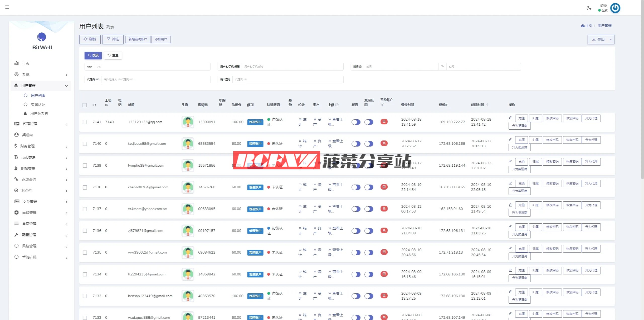Click the blue 搜索 button
The width and height of the screenshot is (644, 320).
pos(93,55)
